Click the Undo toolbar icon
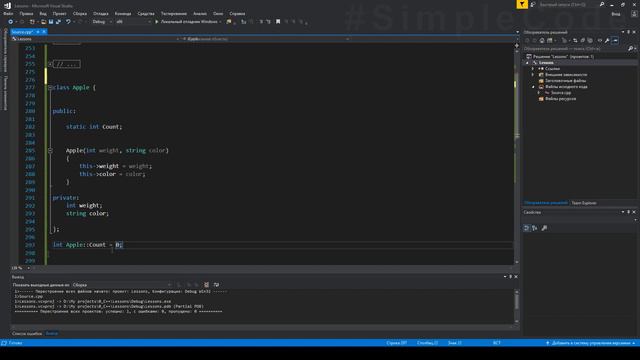 pyautogui.click(x=68, y=22)
